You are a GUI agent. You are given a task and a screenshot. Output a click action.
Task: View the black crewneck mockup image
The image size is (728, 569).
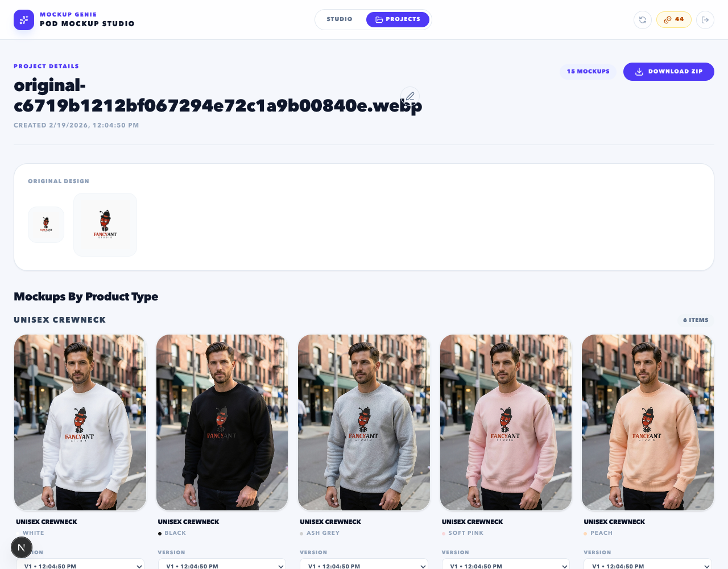(x=222, y=422)
